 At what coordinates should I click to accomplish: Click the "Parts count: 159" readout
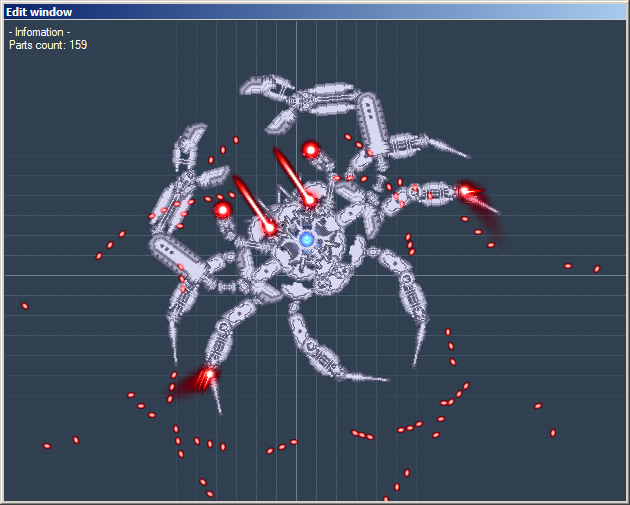(x=48, y=45)
